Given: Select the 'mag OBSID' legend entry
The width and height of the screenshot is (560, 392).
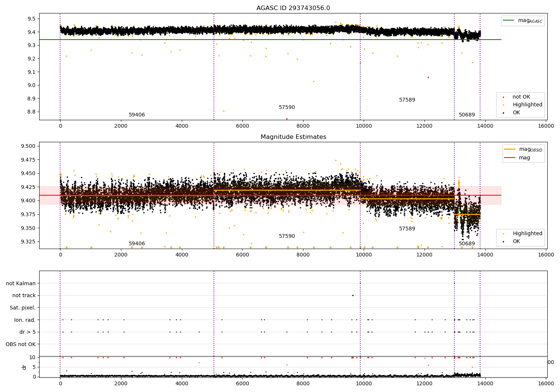Looking at the screenshot, I should tap(523, 149).
